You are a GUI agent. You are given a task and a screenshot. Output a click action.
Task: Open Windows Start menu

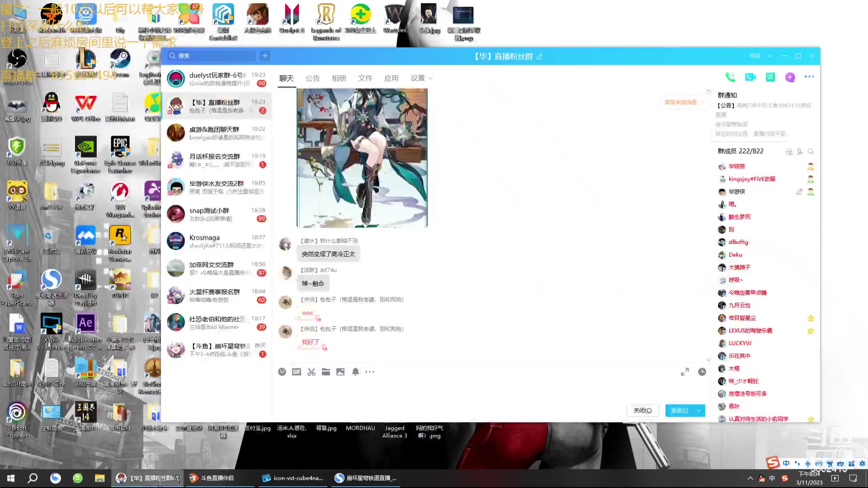click(11, 478)
